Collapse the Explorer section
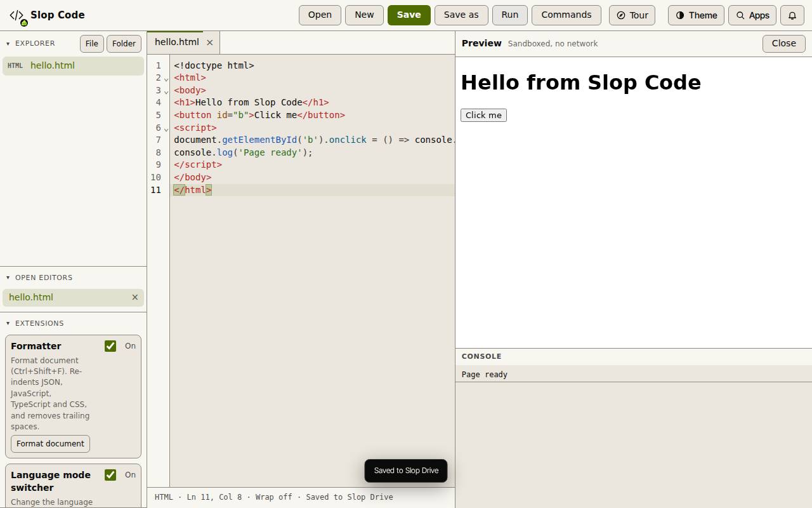 [8, 44]
